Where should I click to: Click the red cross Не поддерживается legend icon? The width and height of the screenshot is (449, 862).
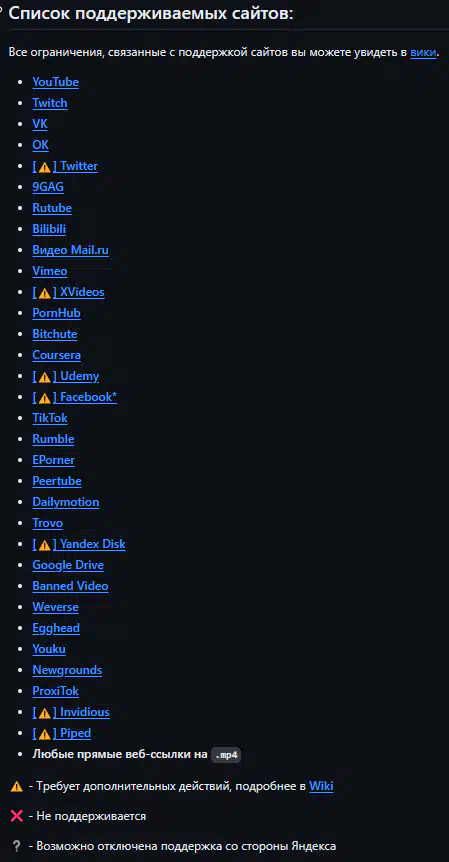pyautogui.click(x=17, y=816)
